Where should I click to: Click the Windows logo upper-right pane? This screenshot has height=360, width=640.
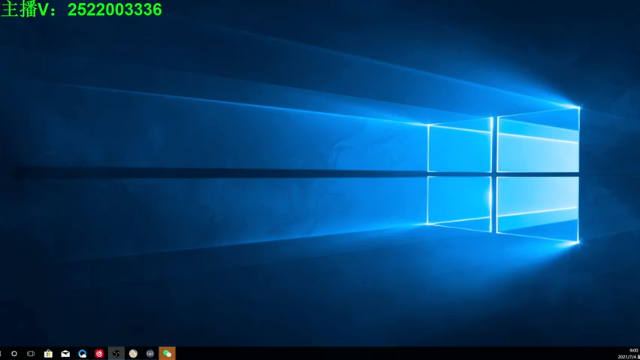tap(538, 140)
